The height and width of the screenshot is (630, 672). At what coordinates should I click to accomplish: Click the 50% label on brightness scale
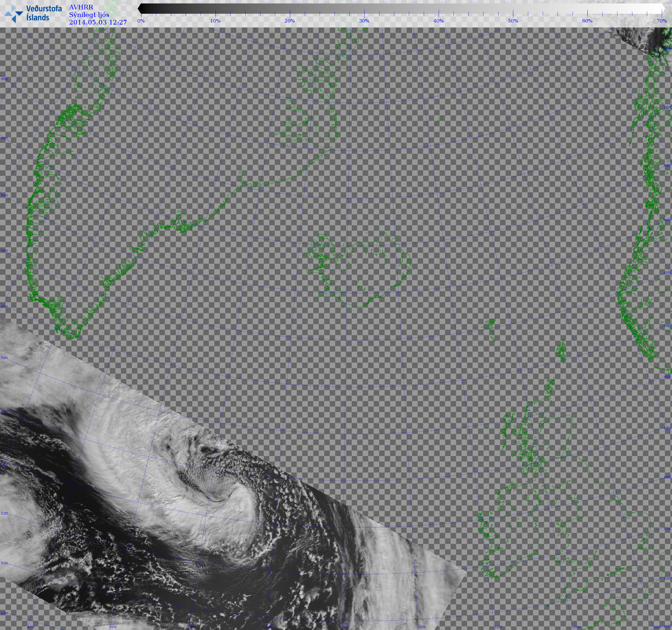click(513, 21)
